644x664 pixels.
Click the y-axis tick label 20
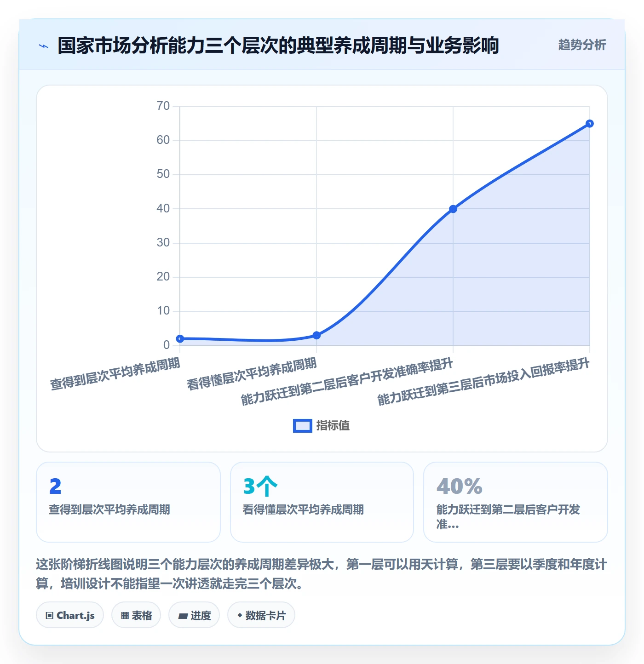pyautogui.click(x=163, y=277)
